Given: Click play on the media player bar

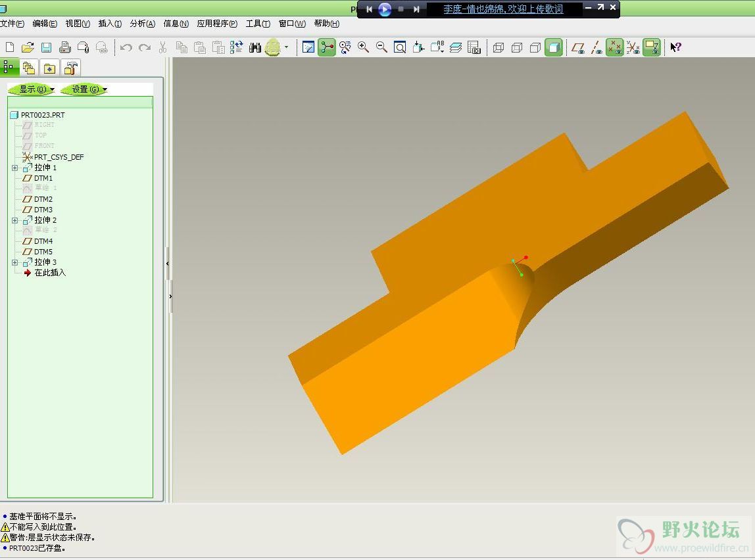Looking at the screenshot, I should tap(385, 9).
